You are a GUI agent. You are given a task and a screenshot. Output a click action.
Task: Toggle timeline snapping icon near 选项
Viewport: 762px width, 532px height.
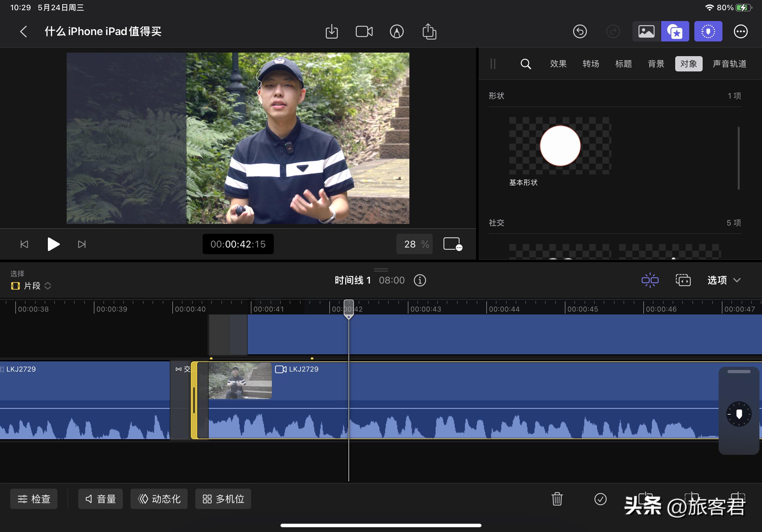coord(650,280)
